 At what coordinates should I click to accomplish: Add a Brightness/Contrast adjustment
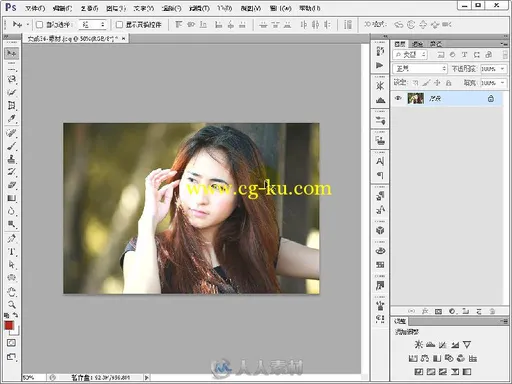(x=418, y=345)
